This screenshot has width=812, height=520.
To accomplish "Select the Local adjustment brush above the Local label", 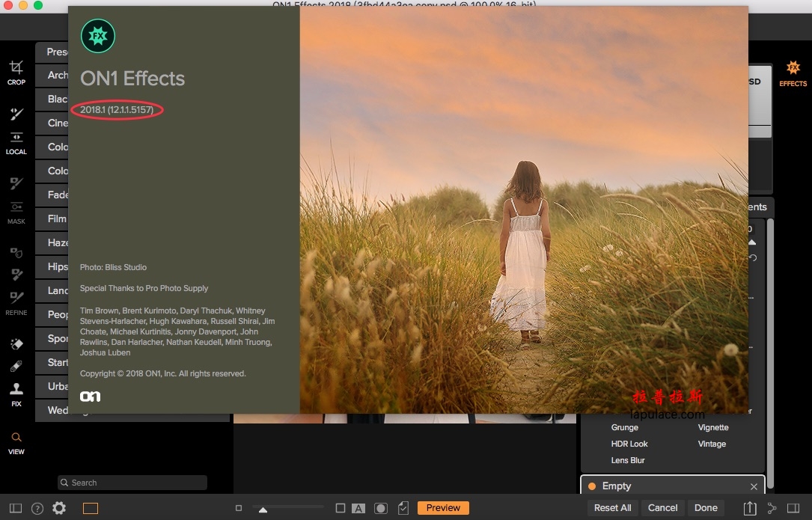I will tap(16, 114).
